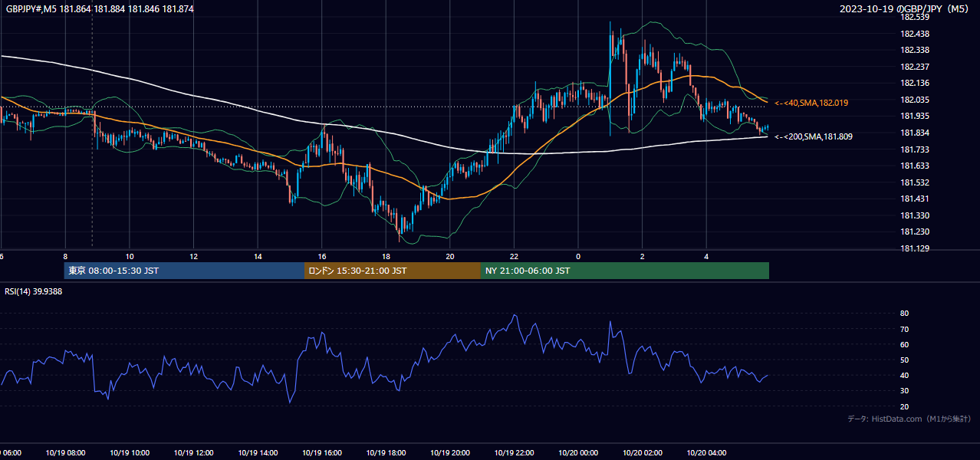Click price axis value 181.633
Image resolution: width=980 pixels, height=460 pixels.
pyautogui.click(x=914, y=166)
